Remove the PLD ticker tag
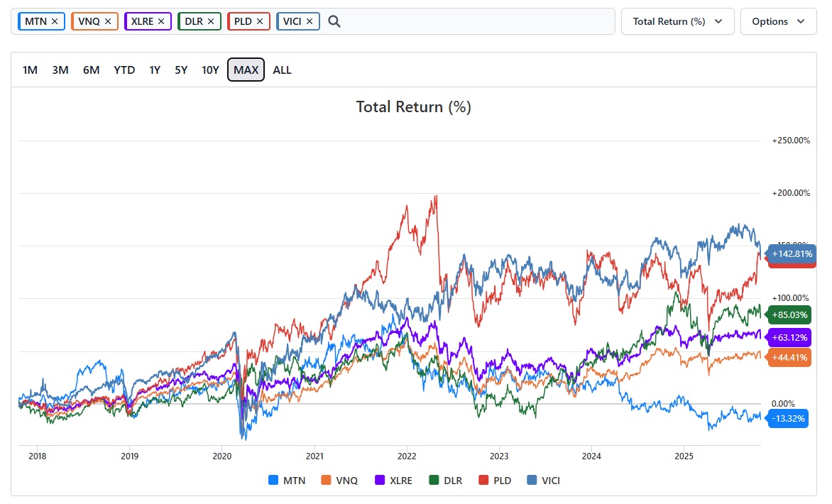The width and height of the screenshot is (832, 504). 260,21
